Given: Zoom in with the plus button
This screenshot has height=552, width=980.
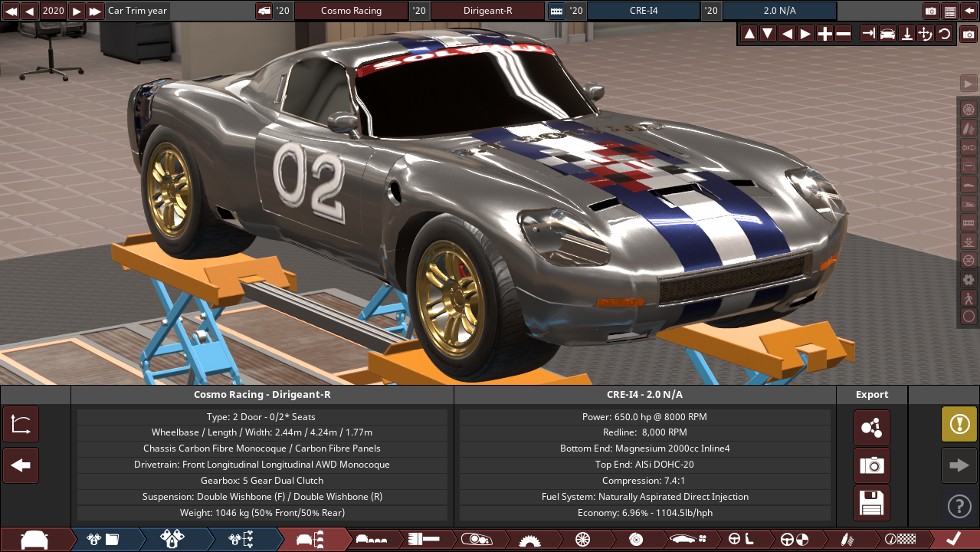Looking at the screenshot, I should [824, 34].
